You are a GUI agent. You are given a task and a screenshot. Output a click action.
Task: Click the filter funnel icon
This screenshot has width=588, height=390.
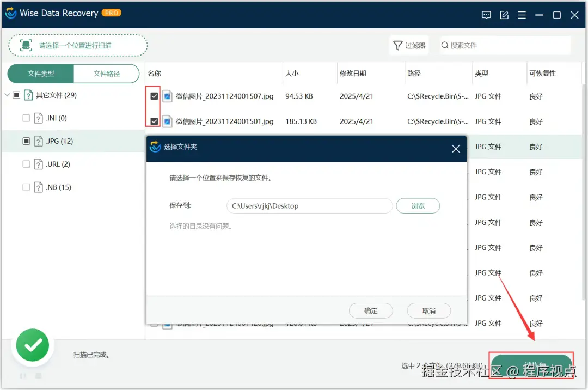pyautogui.click(x=397, y=45)
